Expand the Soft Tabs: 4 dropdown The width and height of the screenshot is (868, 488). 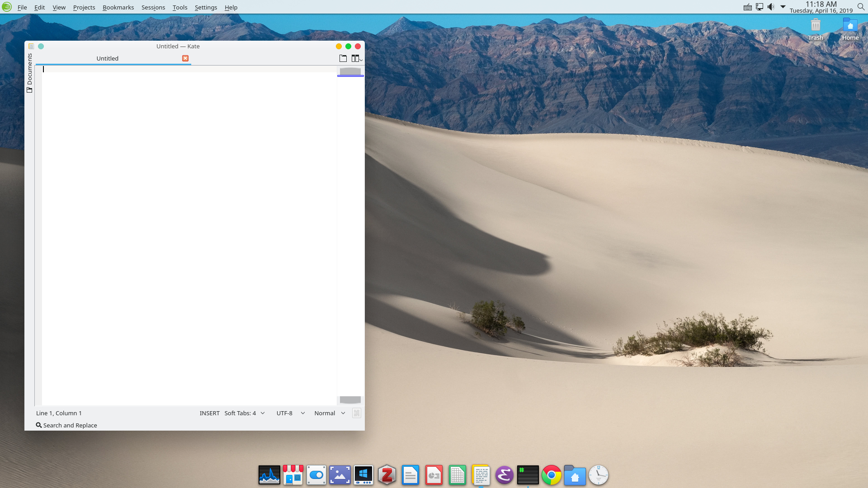(x=245, y=413)
